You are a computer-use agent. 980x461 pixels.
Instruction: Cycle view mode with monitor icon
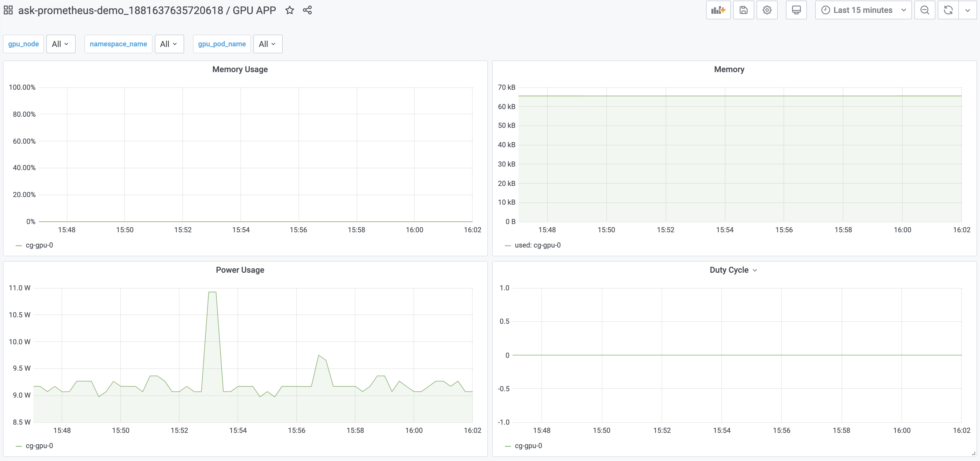tap(796, 10)
